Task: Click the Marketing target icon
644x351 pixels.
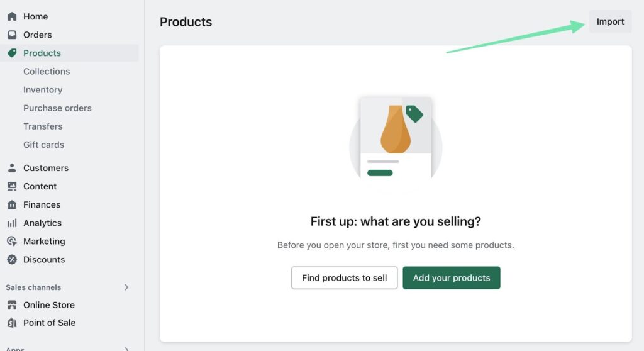Action: click(12, 241)
